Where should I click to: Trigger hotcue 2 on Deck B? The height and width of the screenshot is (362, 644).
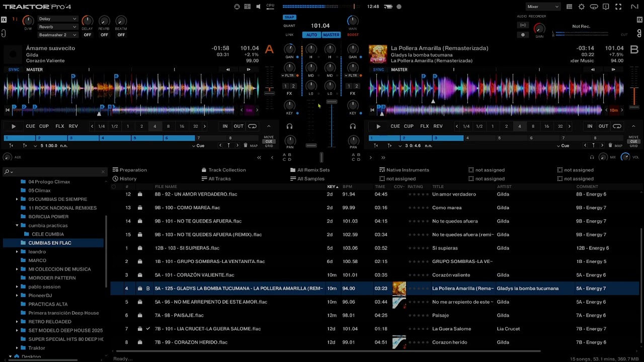[417, 138]
